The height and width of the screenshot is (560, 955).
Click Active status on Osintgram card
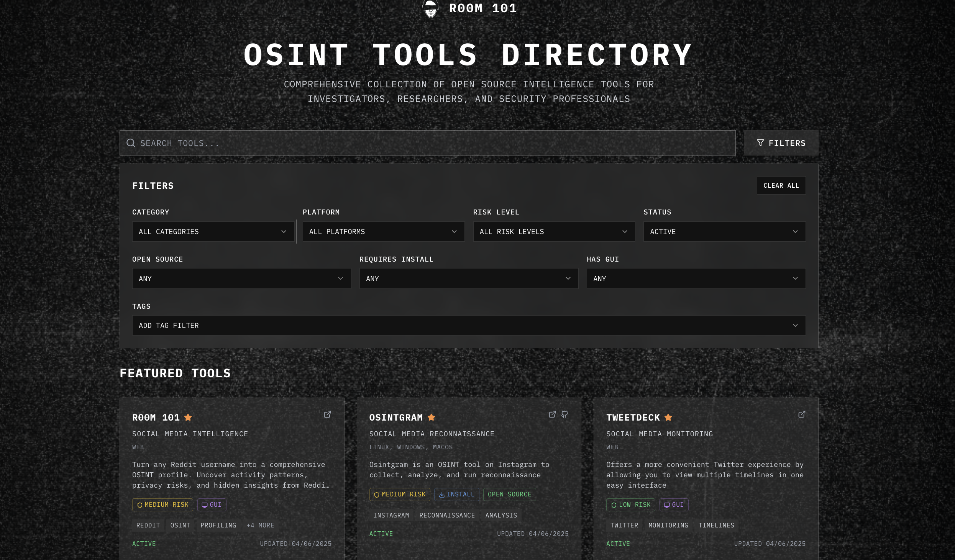(x=381, y=534)
